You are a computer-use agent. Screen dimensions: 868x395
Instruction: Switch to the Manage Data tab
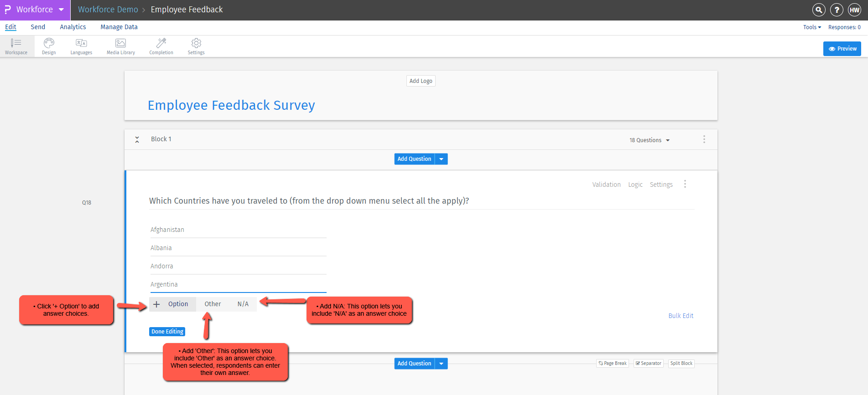pyautogui.click(x=119, y=27)
